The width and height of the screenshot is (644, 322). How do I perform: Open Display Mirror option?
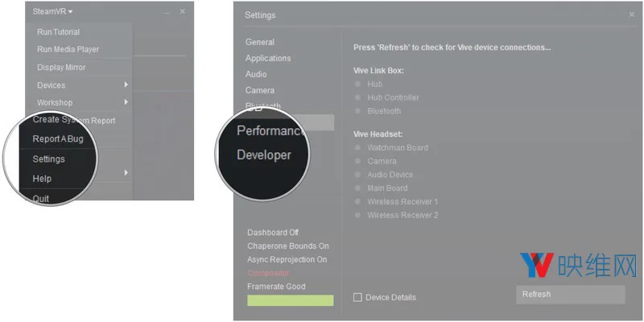[61, 68]
